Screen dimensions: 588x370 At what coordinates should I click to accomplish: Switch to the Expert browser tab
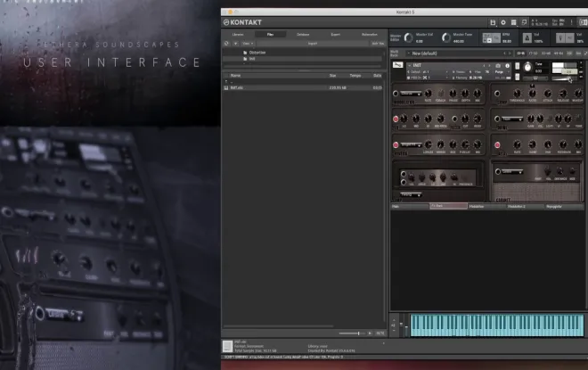point(336,34)
